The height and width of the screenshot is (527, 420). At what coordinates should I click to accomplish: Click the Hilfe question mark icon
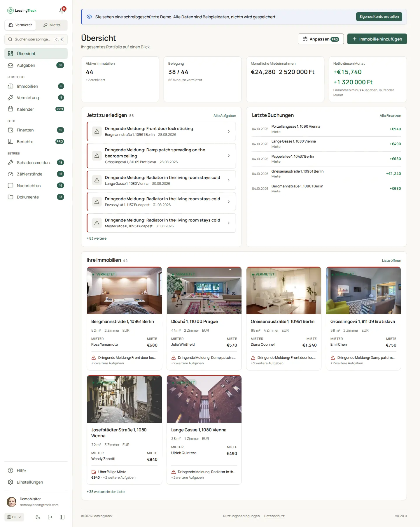pos(10,470)
